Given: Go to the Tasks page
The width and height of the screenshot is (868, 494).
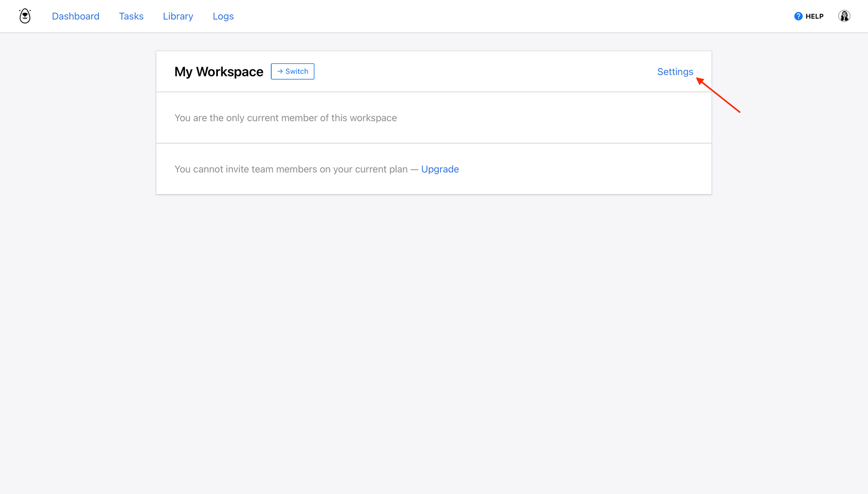Looking at the screenshot, I should [x=131, y=16].
